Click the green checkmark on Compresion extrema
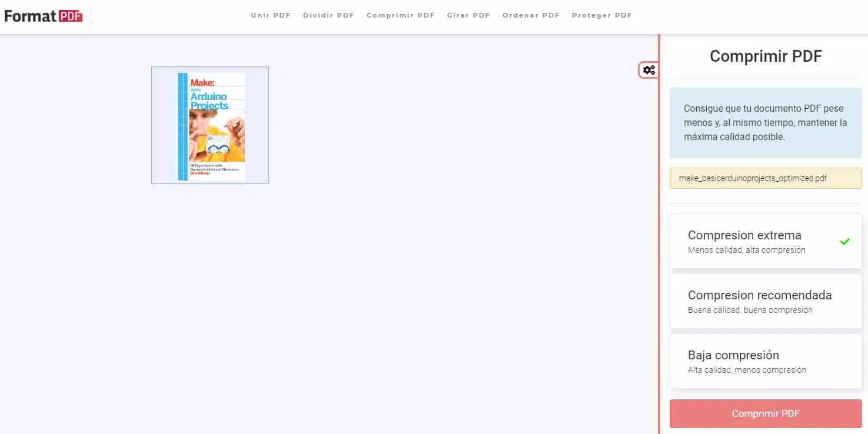The height and width of the screenshot is (434, 868). (x=844, y=241)
